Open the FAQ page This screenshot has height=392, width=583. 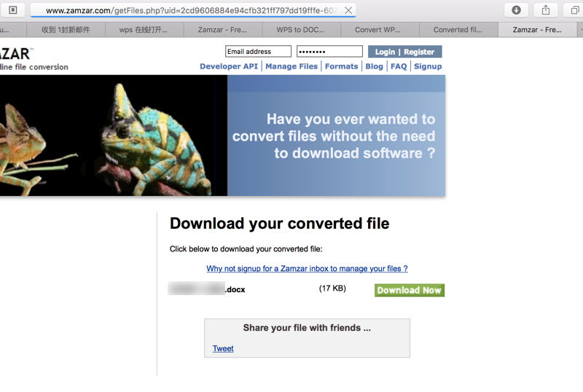pyautogui.click(x=399, y=66)
